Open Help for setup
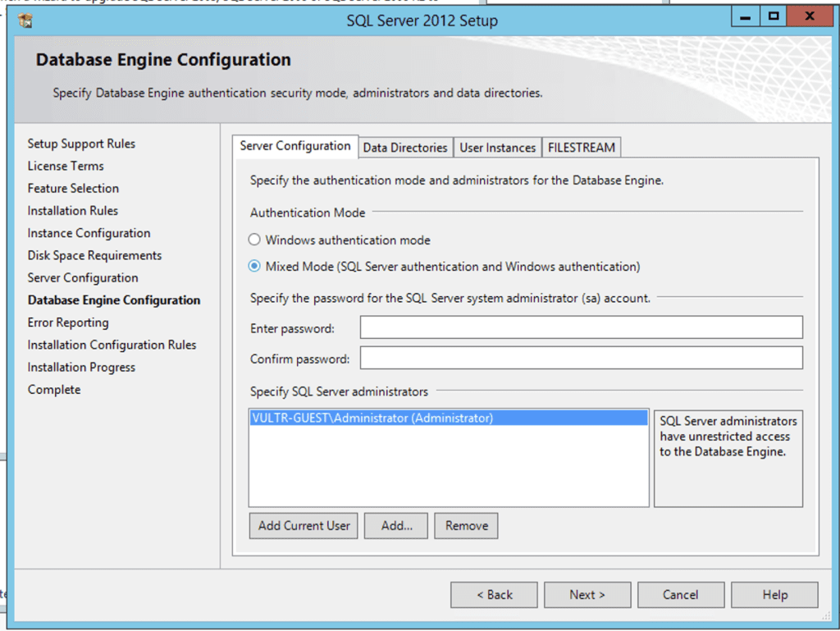 (774, 595)
